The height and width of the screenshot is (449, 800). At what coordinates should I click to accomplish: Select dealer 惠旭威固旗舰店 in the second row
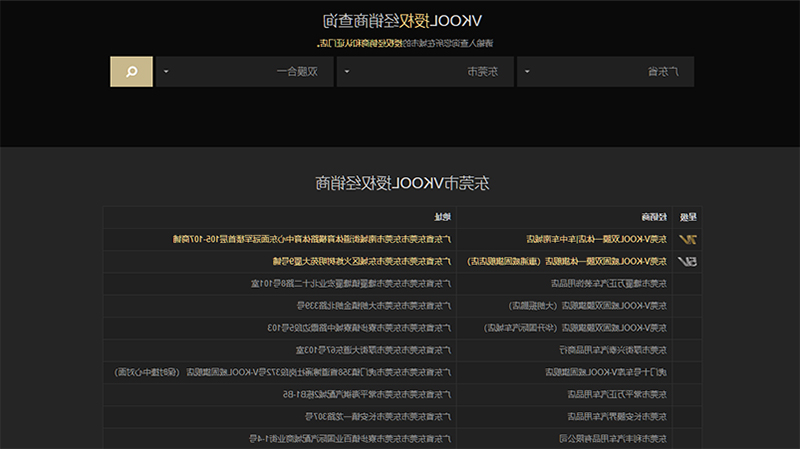(567, 261)
